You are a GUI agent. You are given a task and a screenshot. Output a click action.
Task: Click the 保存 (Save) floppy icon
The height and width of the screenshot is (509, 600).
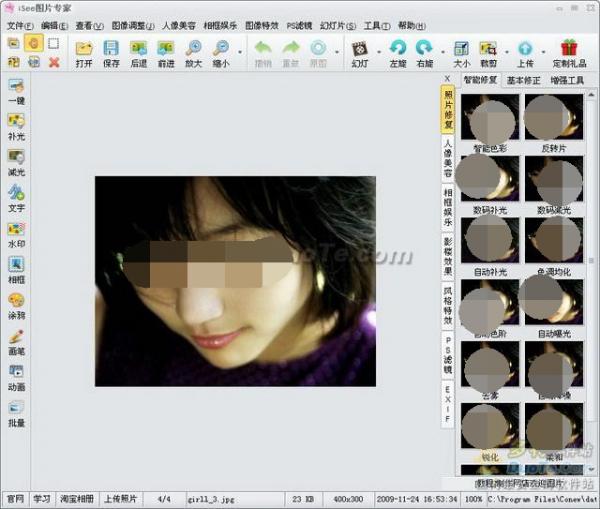111,49
